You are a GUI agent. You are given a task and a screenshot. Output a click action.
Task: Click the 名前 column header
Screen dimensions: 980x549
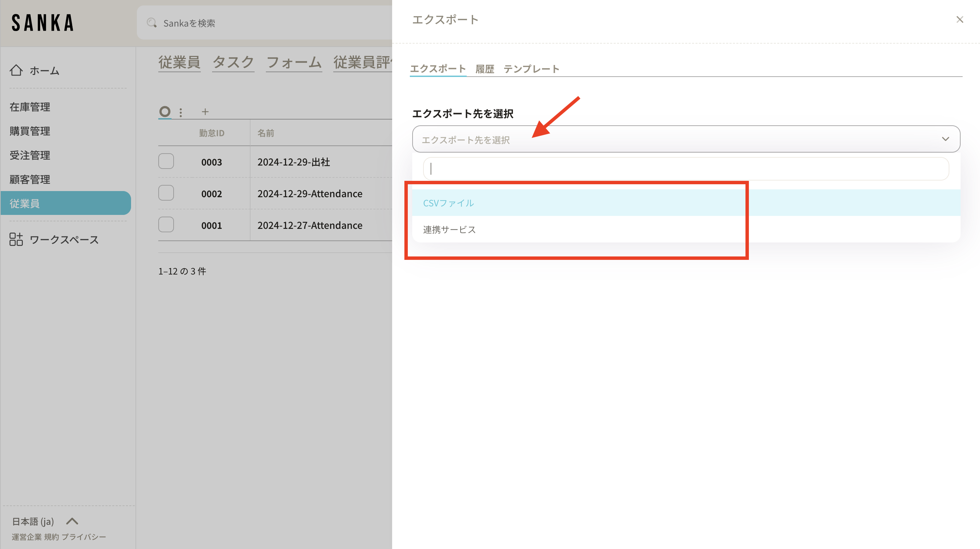coord(266,133)
